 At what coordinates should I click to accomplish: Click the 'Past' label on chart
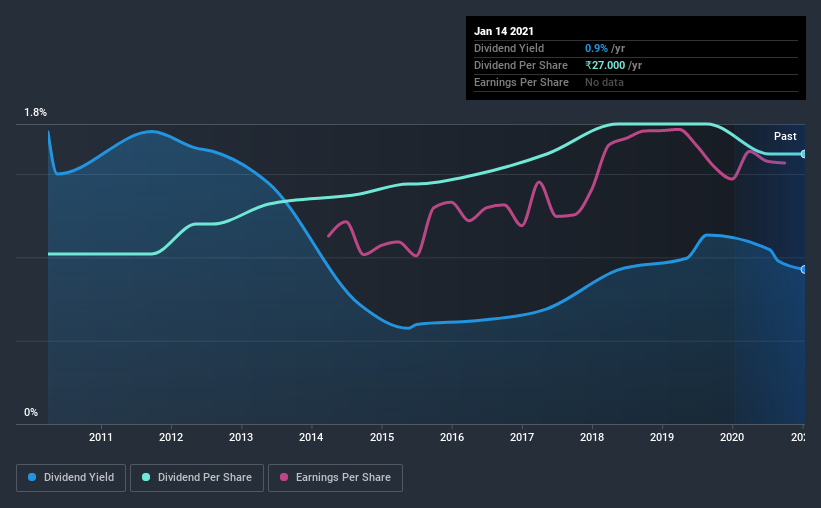pos(785,136)
